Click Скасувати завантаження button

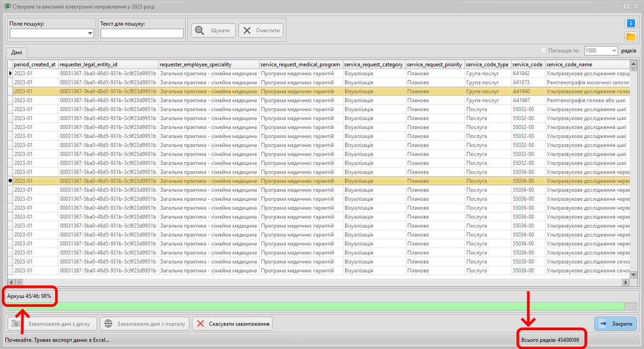pos(233,324)
